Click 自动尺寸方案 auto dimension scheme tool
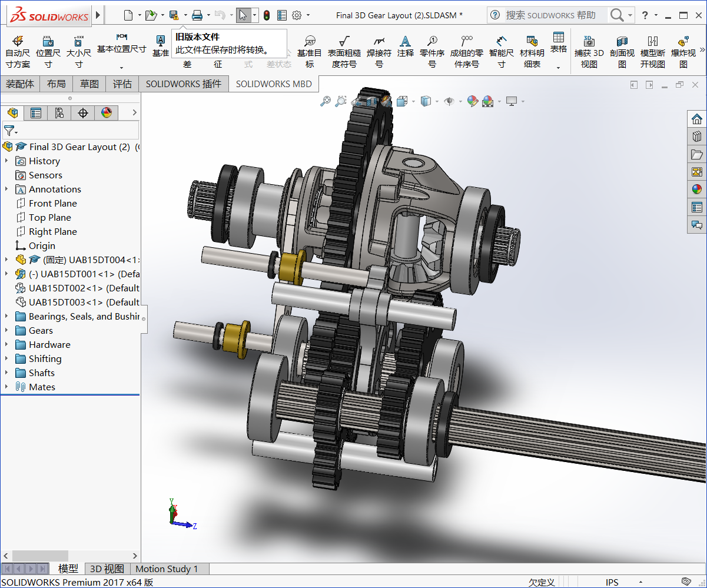Image resolution: width=707 pixels, height=588 pixels. (17, 52)
